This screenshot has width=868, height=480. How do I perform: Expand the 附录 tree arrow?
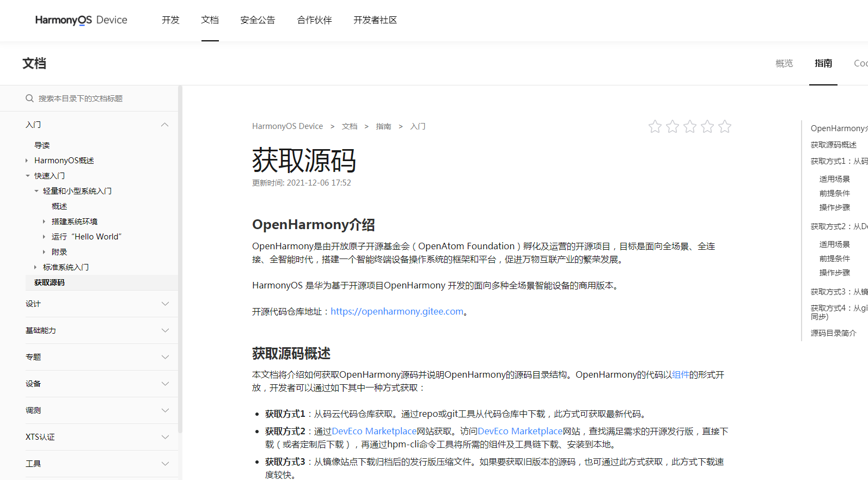coord(44,252)
